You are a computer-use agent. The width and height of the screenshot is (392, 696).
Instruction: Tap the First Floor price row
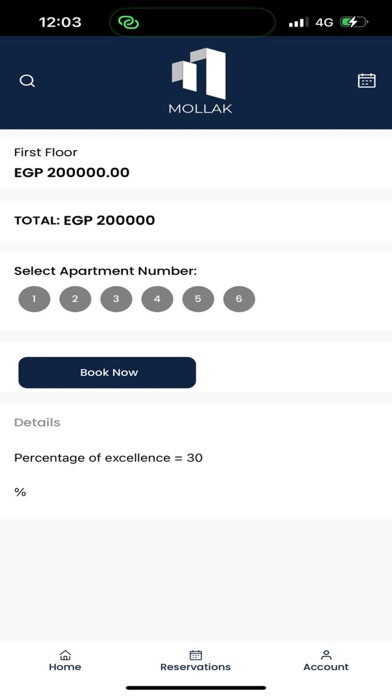tap(196, 162)
